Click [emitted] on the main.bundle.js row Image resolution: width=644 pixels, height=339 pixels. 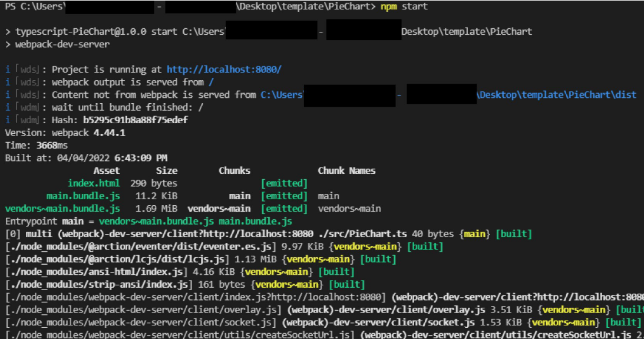(x=284, y=196)
